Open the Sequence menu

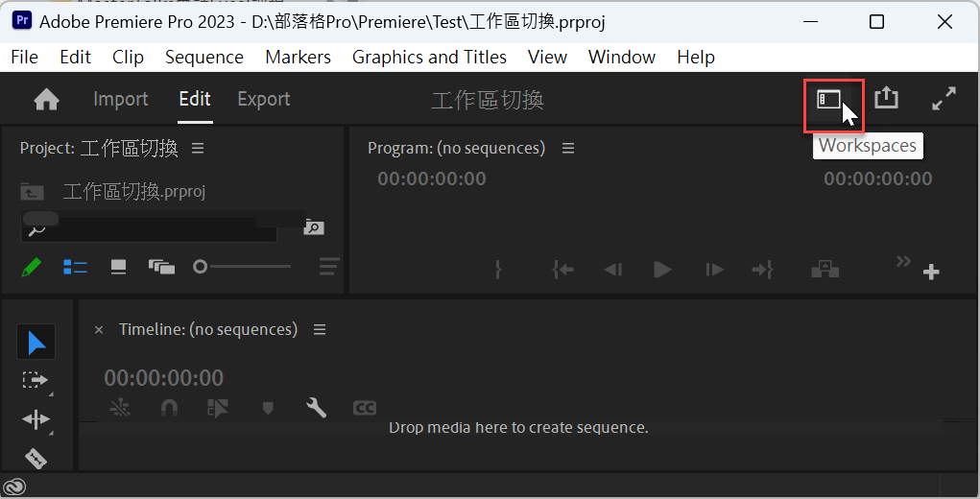(204, 58)
